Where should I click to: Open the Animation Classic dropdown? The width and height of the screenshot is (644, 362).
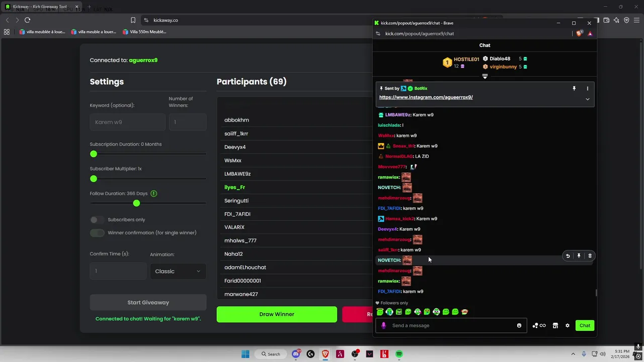pos(178,271)
